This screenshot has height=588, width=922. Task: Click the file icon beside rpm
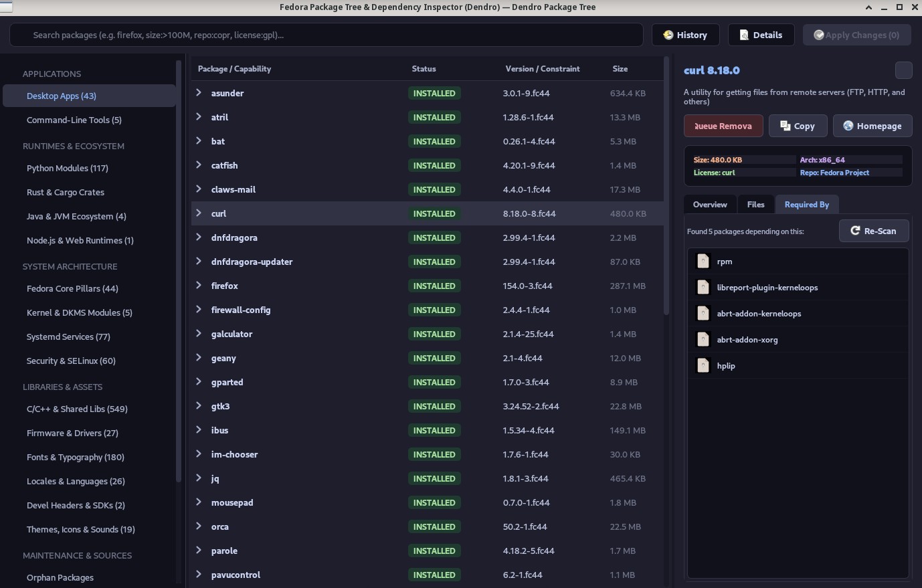[x=703, y=262]
